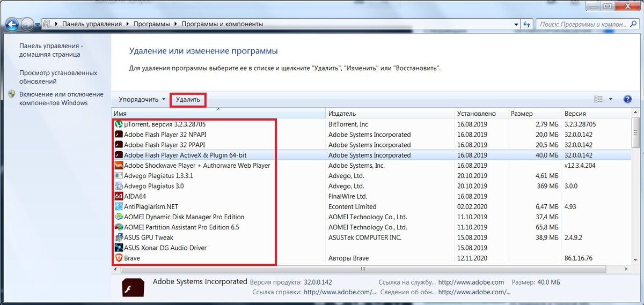
Task: Click the AIDA64 red icon
Action: click(x=119, y=196)
